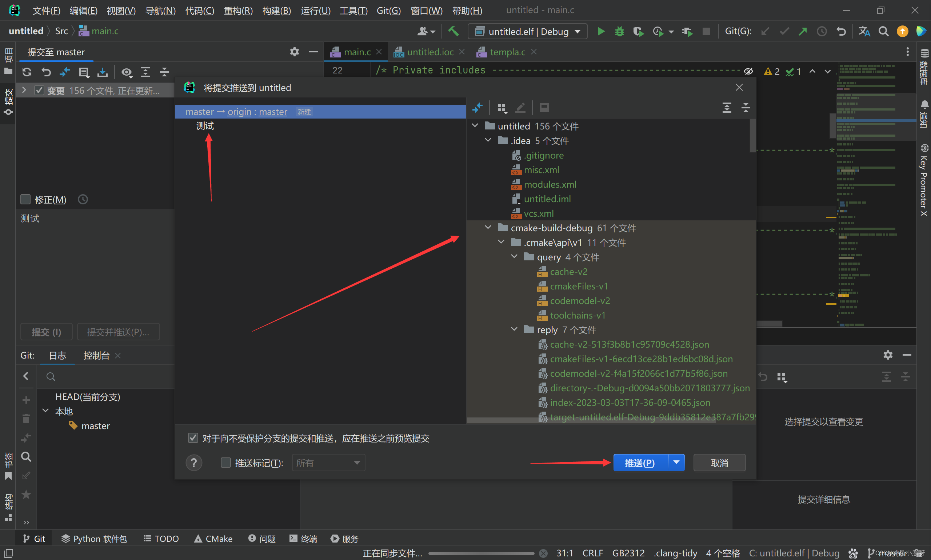This screenshot has height=560, width=931.
Task: Open the 终端 terminal tool window
Action: coord(303,539)
